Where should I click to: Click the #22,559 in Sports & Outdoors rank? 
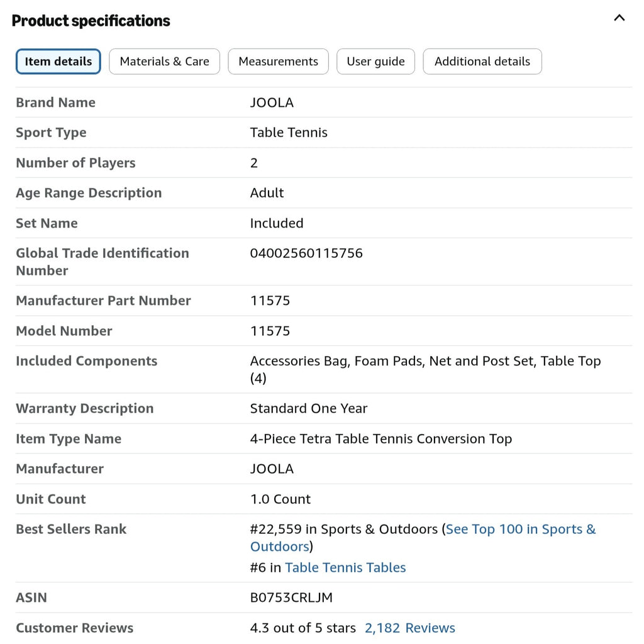coord(344,529)
